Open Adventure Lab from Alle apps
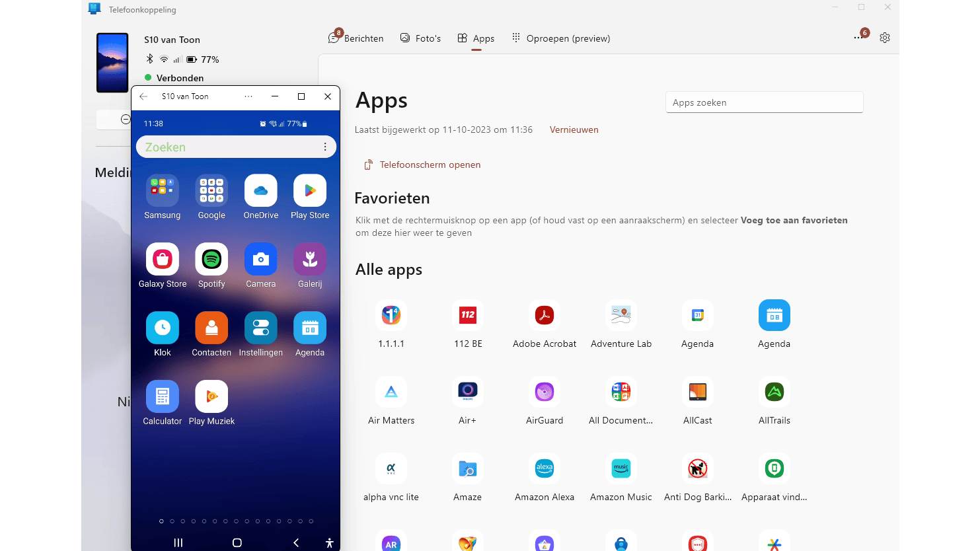 pyautogui.click(x=621, y=316)
